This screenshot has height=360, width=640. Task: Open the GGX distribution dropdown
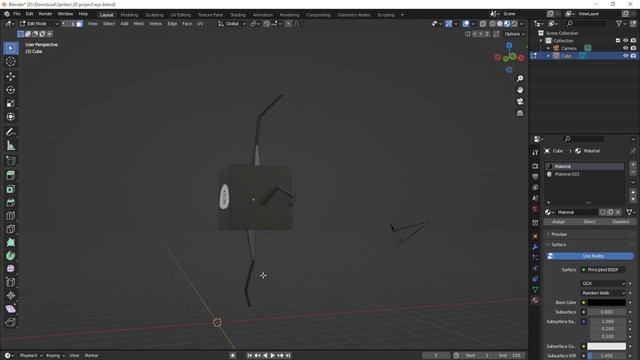pyautogui.click(x=603, y=283)
